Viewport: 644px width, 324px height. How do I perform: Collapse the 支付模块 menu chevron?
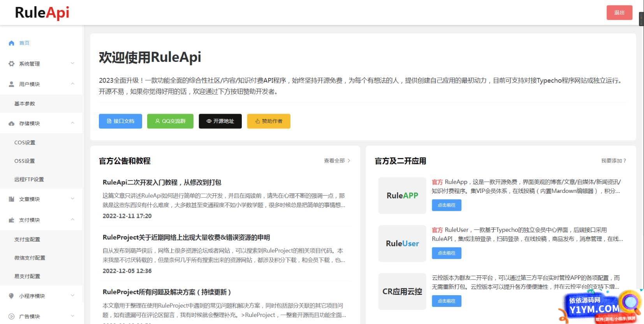click(72, 220)
